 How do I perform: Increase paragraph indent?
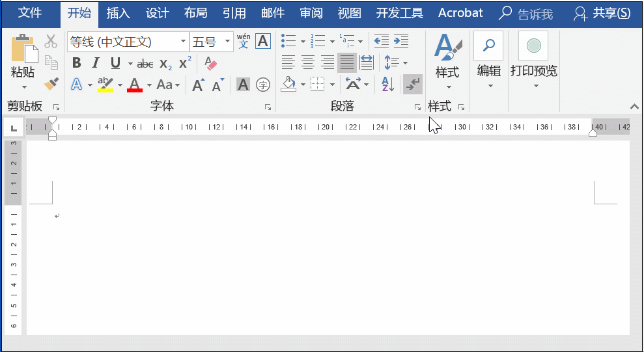point(401,41)
